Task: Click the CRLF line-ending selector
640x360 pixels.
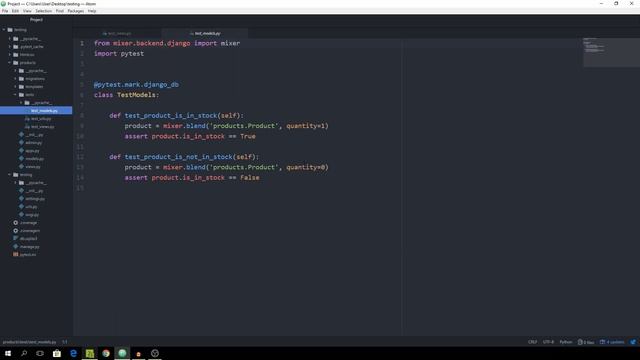Action: [x=532, y=342]
